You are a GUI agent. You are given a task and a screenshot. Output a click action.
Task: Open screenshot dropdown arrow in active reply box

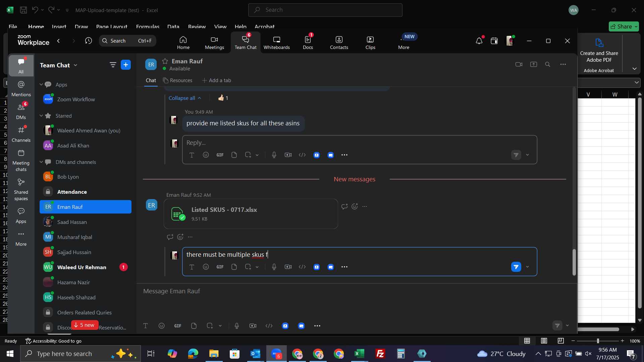pos(257,267)
